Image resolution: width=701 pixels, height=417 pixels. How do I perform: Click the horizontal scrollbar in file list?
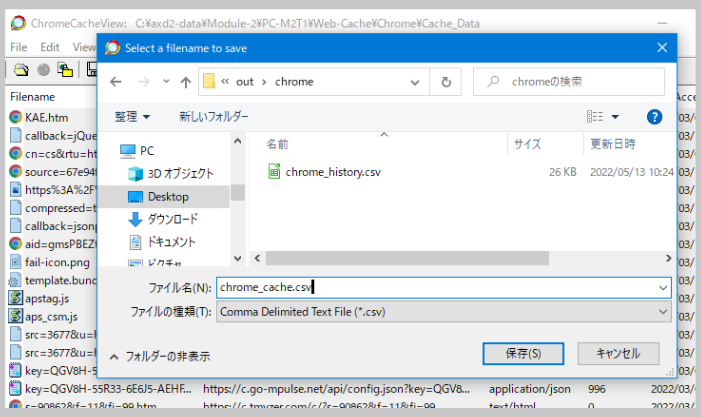tap(407, 258)
